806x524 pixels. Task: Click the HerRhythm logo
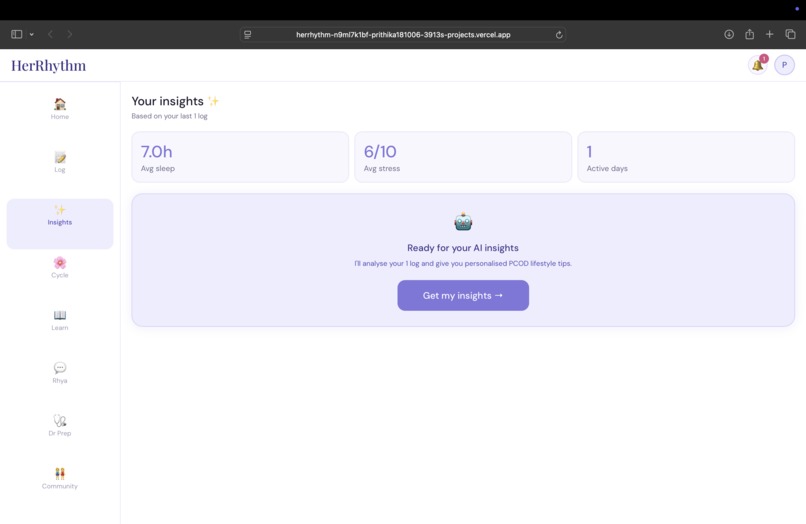(x=49, y=66)
